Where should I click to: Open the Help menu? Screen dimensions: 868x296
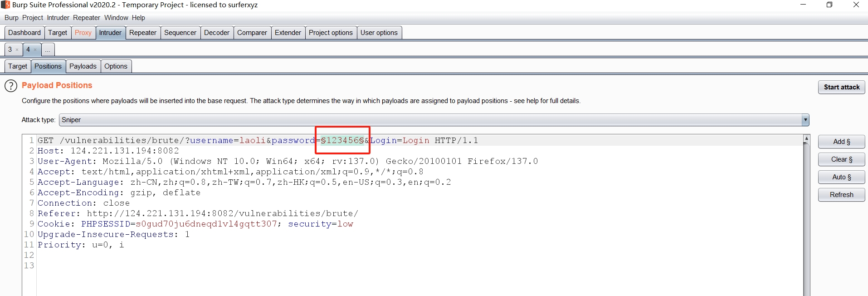138,18
